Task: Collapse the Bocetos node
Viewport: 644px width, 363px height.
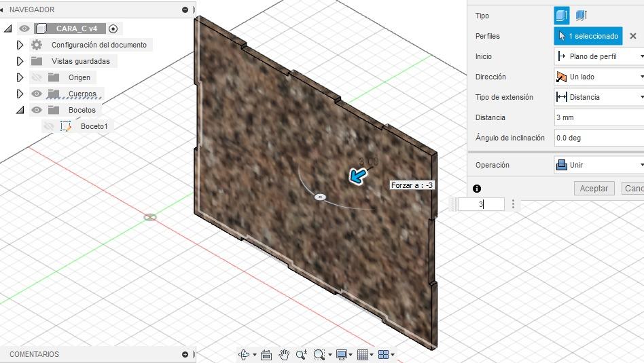Action: [x=20, y=110]
